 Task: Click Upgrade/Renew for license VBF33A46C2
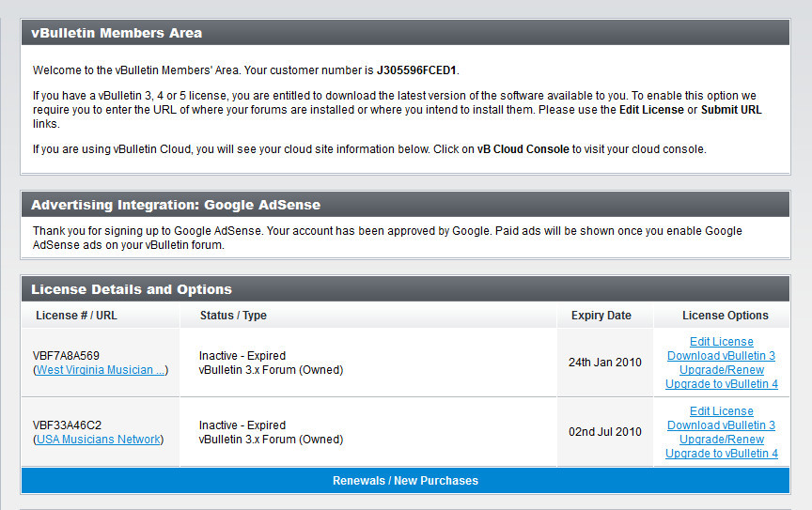pyautogui.click(x=721, y=440)
